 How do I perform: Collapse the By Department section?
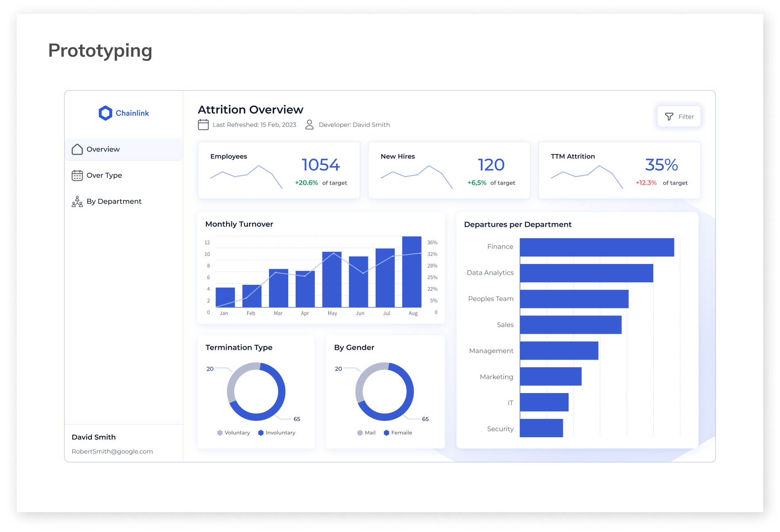[x=114, y=201]
